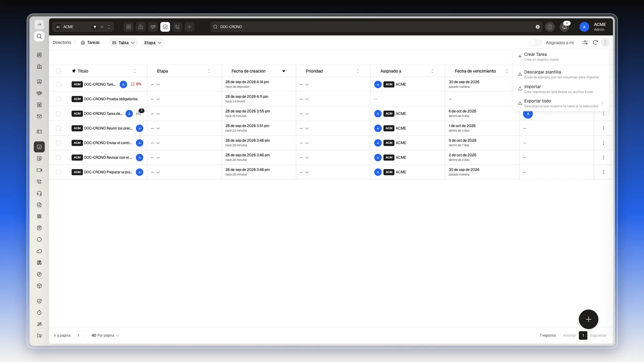Image resolution: width=644 pixels, height=362 pixels.
Task: Open the notifications bell icon
Action: coord(565,27)
